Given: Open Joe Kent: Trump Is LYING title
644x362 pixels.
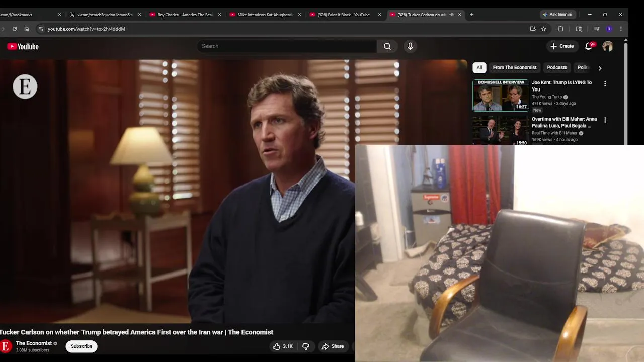Looking at the screenshot, I should click(562, 86).
